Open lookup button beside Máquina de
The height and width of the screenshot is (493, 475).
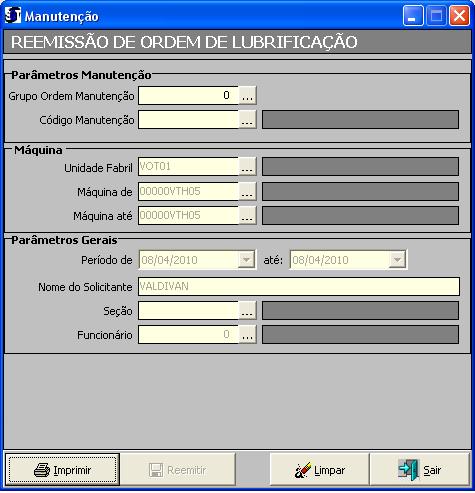pyautogui.click(x=247, y=191)
